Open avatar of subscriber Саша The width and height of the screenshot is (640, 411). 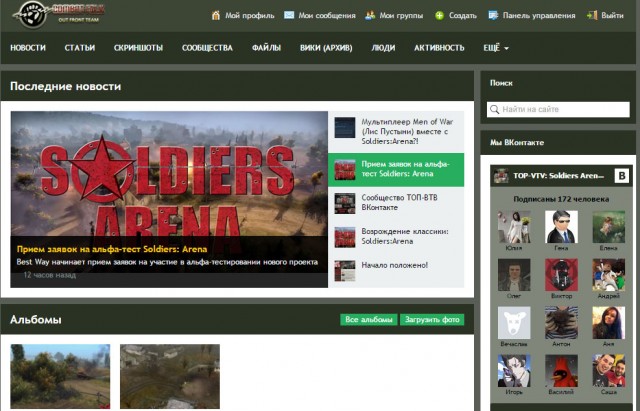(x=609, y=371)
